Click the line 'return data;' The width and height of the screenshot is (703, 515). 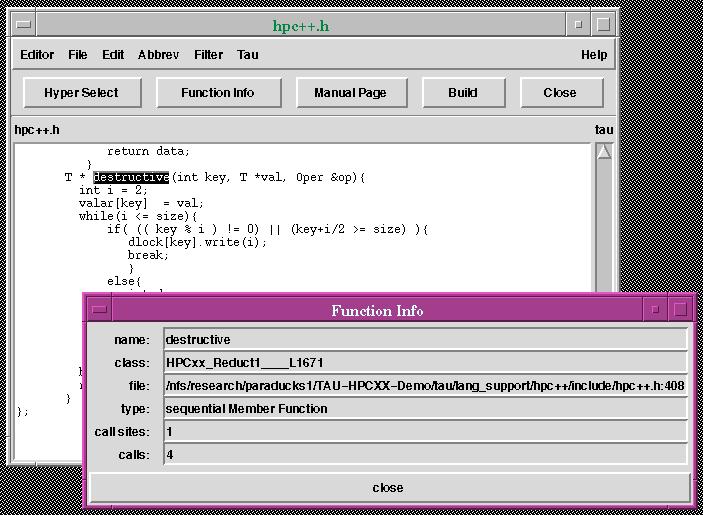[x=148, y=151]
